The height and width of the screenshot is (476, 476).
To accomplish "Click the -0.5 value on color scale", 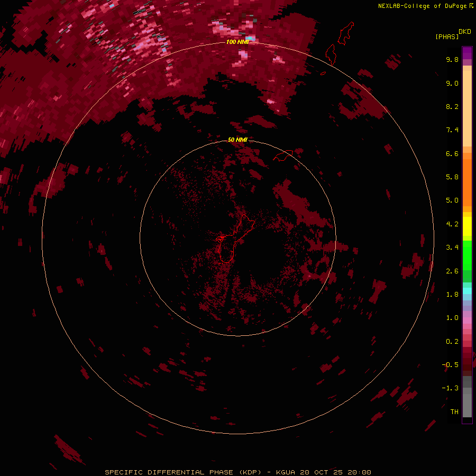I will pos(450,365).
